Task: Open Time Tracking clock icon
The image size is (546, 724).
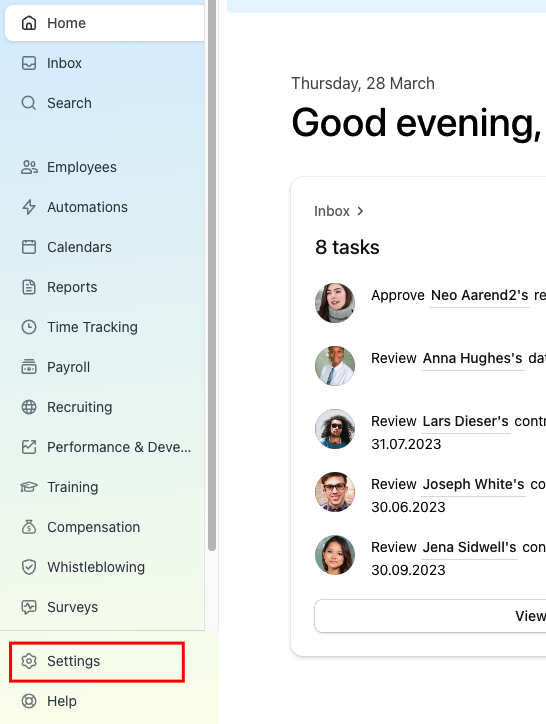Action: coord(29,327)
